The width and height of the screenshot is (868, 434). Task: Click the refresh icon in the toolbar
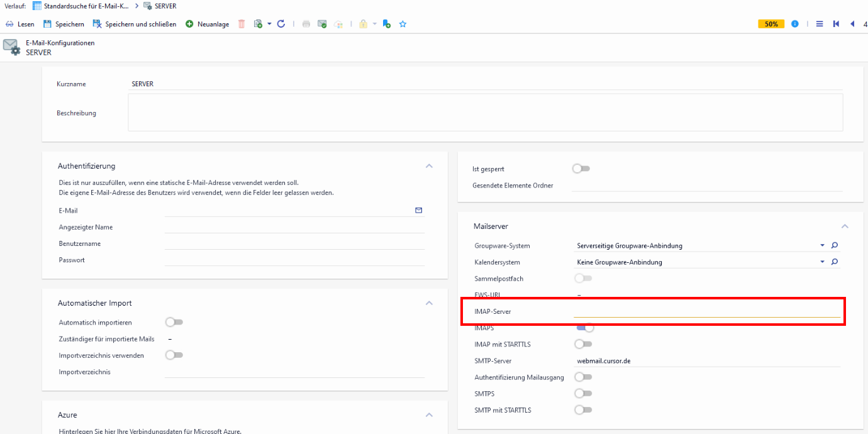[x=281, y=24]
